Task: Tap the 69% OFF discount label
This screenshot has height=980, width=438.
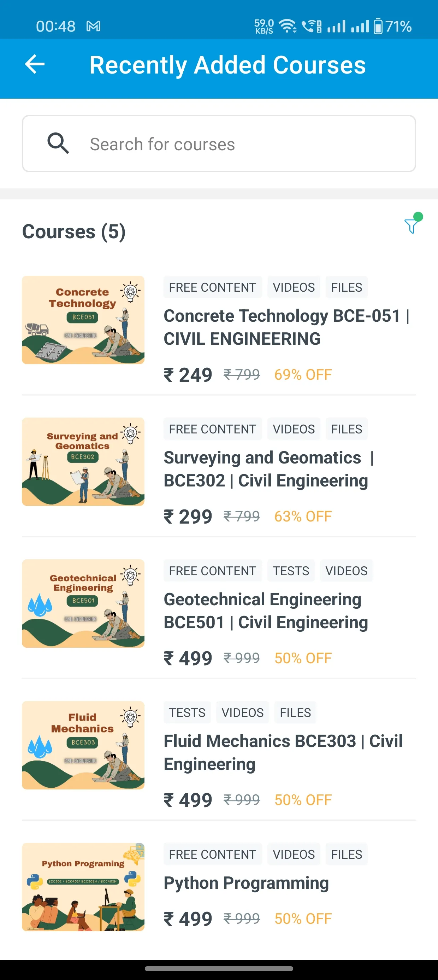Action: point(303,375)
